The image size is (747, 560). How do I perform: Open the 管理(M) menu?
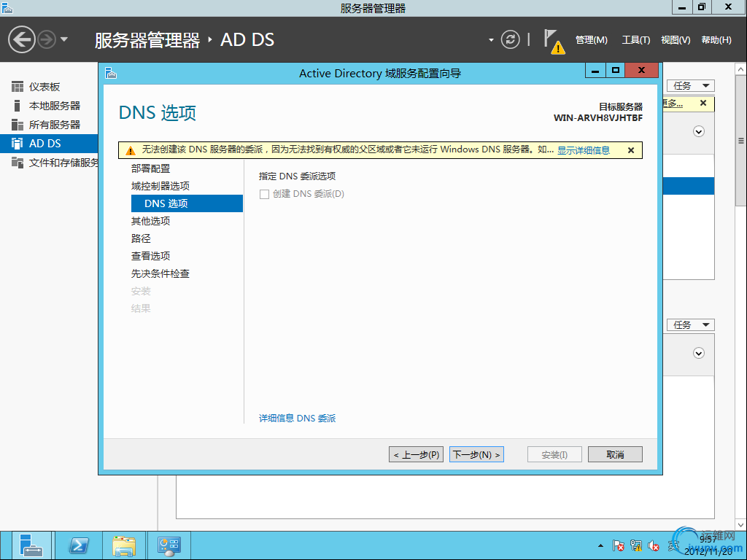(x=591, y=40)
